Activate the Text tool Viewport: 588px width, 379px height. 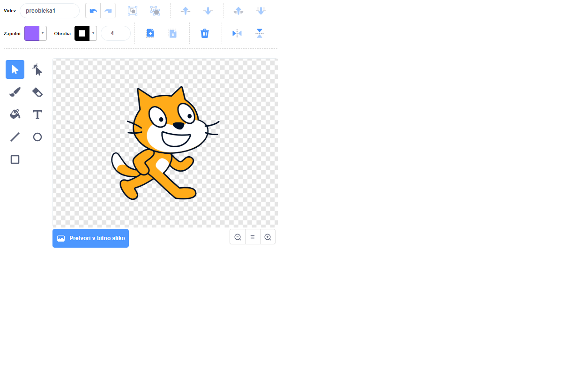37,114
